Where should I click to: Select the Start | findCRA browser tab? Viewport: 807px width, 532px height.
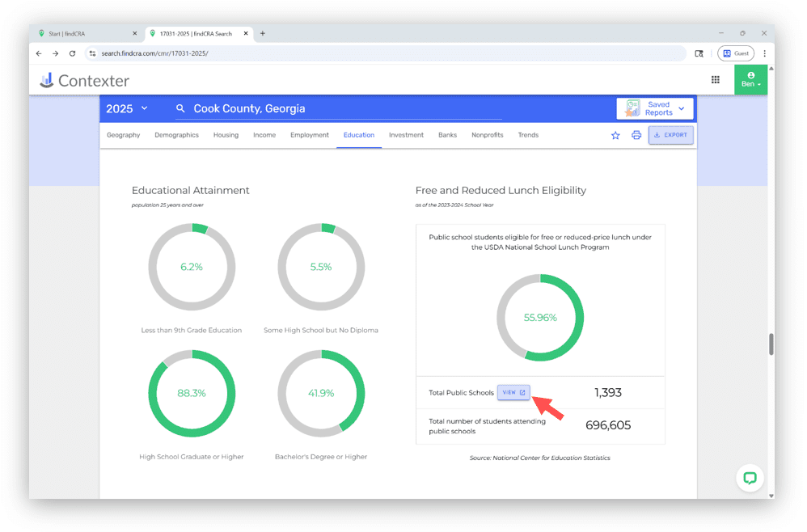pyautogui.click(x=85, y=33)
